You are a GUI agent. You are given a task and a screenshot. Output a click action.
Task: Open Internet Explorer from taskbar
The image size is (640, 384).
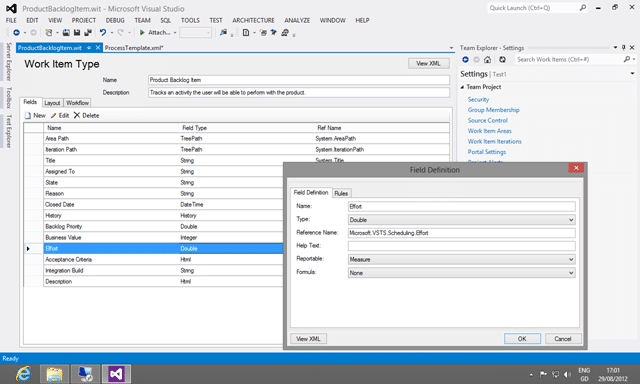point(24,374)
